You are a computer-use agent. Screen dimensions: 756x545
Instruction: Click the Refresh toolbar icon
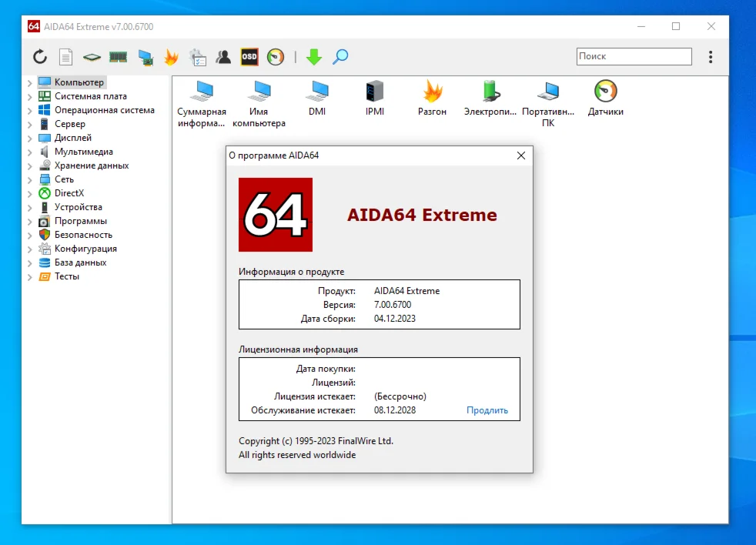click(40, 57)
